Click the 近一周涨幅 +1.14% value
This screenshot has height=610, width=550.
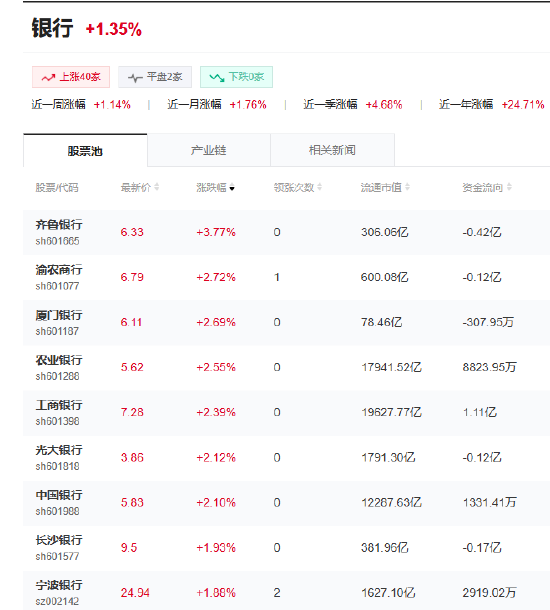coord(112,105)
